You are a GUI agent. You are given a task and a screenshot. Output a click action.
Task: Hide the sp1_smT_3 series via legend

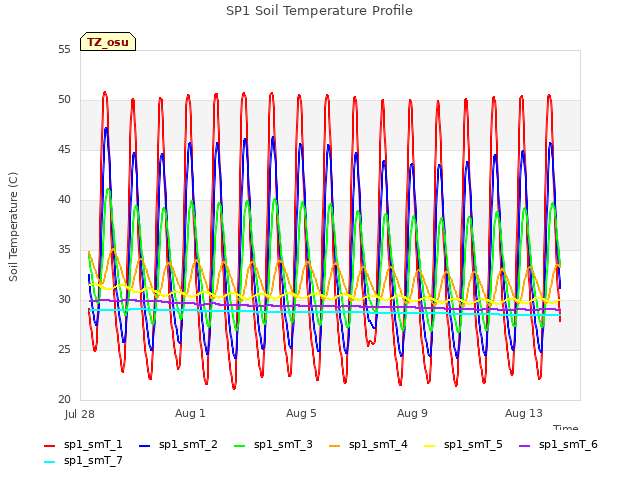click(283, 444)
